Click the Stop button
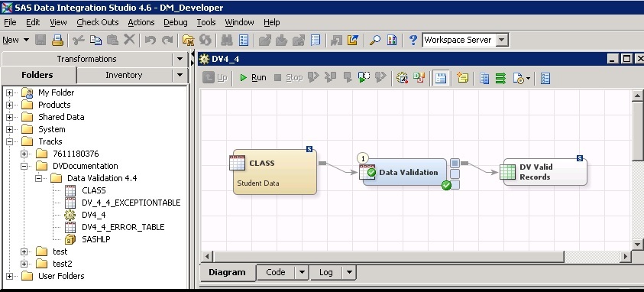Viewport: 644px width, 292px height. click(288, 77)
